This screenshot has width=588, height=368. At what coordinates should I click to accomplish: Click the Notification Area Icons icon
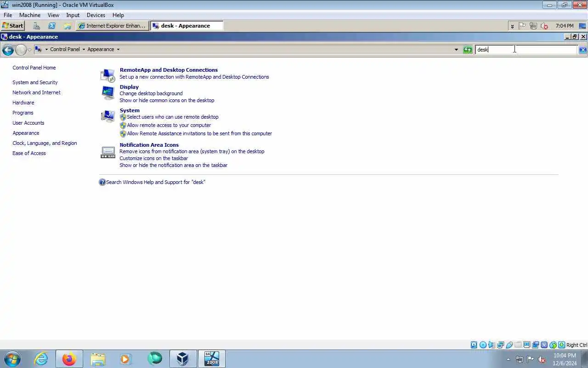pos(108,152)
